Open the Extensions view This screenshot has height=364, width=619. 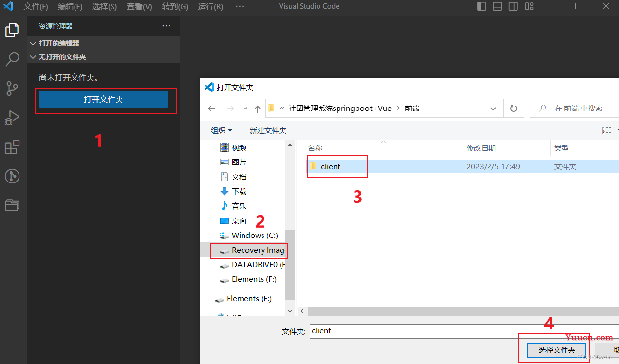pos(12,147)
